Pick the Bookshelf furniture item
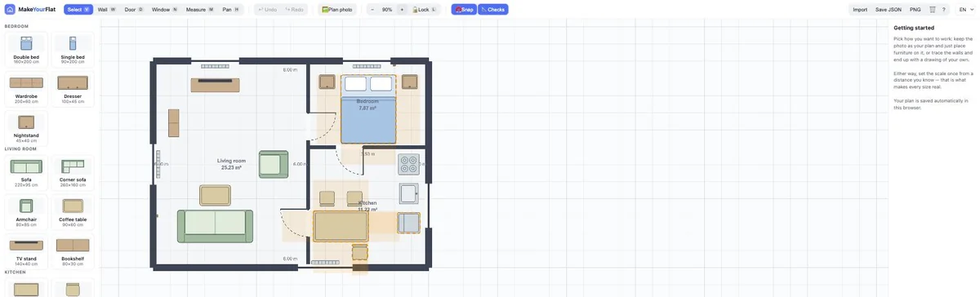 [x=73, y=251]
